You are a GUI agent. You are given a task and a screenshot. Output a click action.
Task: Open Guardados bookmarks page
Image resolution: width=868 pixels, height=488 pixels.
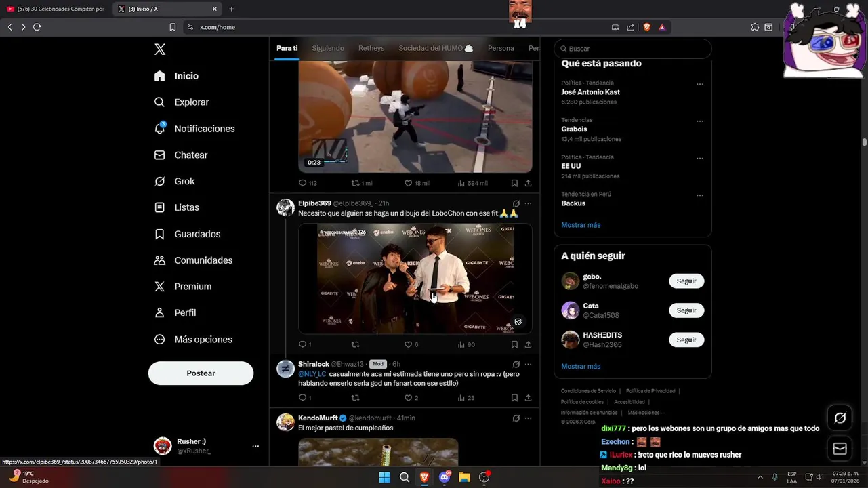tap(187, 234)
